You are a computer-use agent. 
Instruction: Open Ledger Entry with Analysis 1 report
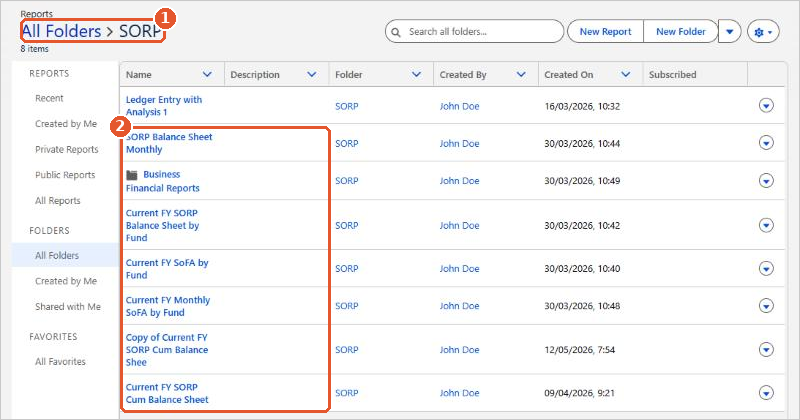[x=164, y=106]
